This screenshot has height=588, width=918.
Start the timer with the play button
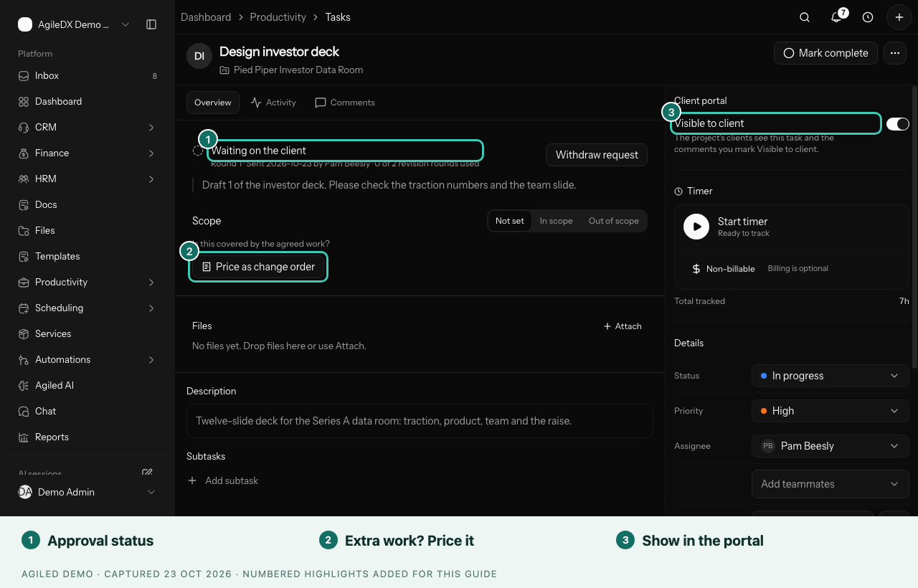696,226
